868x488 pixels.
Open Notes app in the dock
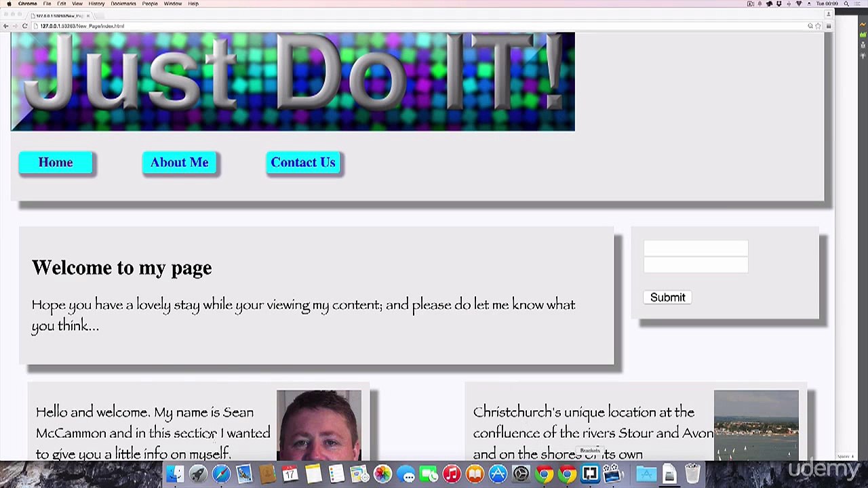313,474
